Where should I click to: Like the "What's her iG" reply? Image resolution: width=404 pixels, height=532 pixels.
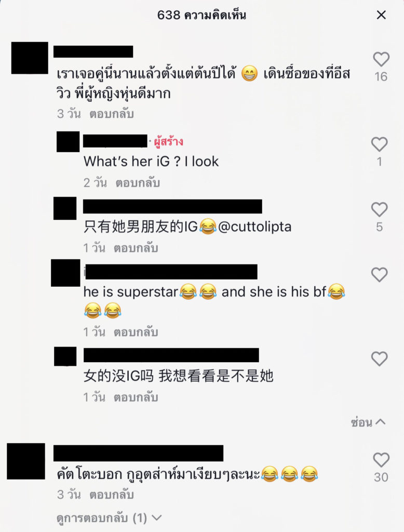tap(379, 144)
